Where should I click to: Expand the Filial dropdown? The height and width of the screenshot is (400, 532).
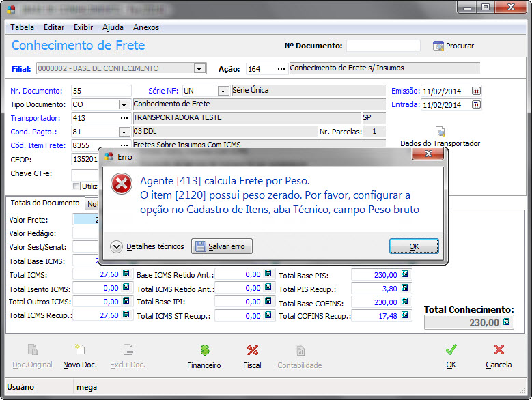pyautogui.click(x=199, y=68)
